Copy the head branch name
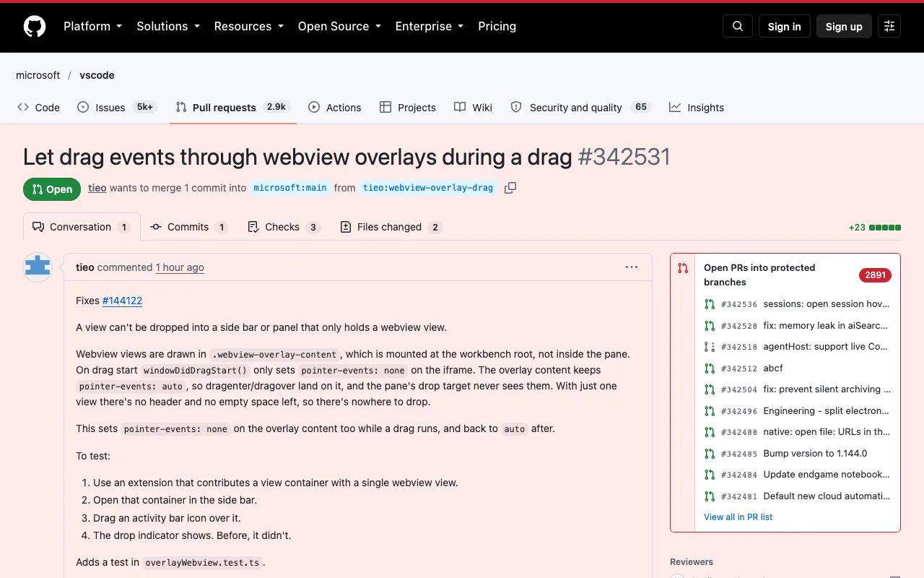This screenshot has height=578, width=924. point(510,188)
